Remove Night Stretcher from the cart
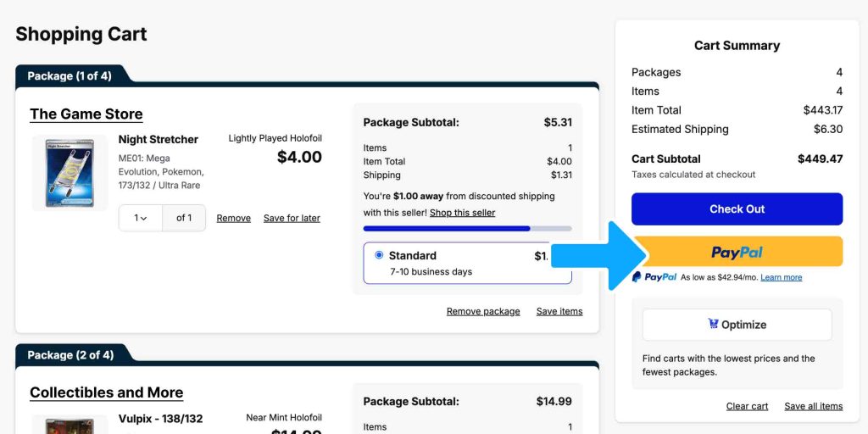 pyautogui.click(x=233, y=218)
